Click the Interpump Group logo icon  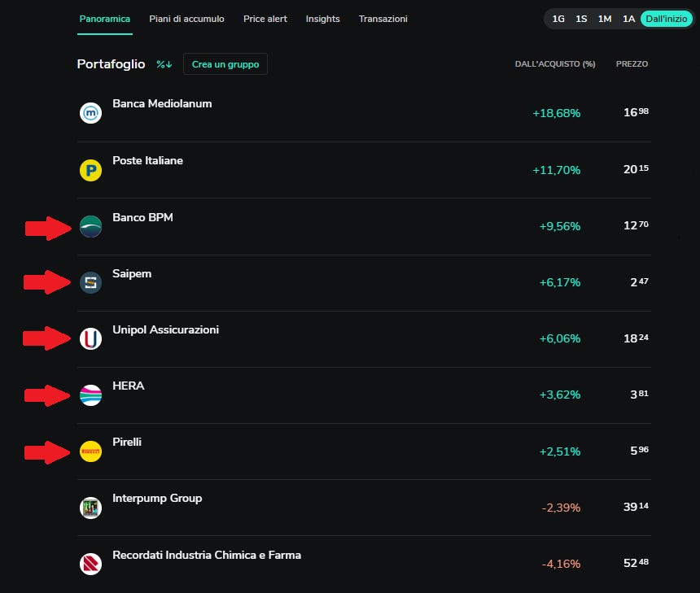click(90, 508)
